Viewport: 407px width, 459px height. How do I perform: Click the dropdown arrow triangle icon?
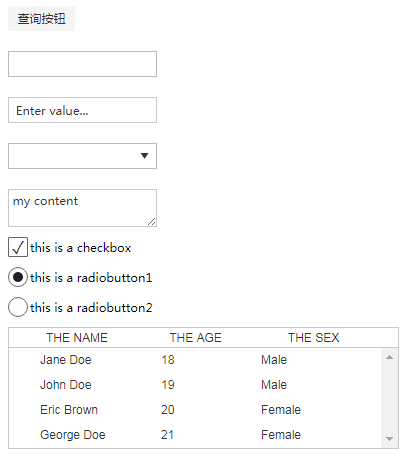[144, 156]
